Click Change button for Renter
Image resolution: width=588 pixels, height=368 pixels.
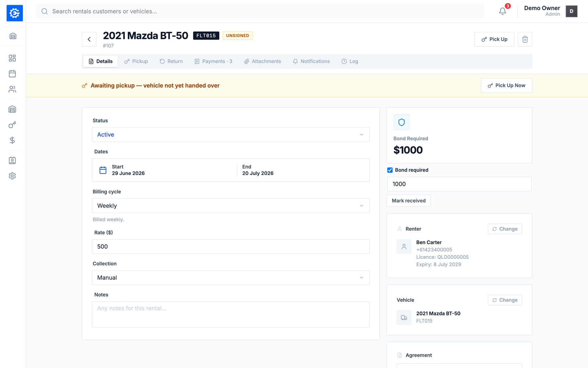pyautogui.click(x=505, y=229)
